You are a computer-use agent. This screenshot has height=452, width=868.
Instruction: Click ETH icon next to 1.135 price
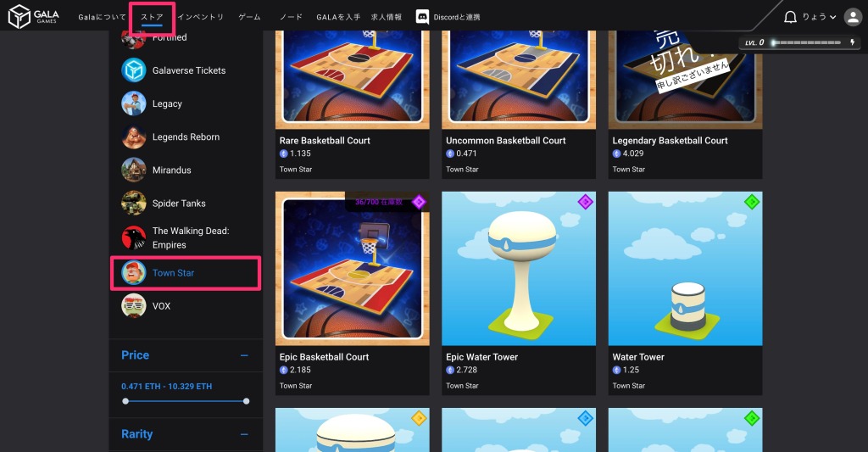pos(283,153)
